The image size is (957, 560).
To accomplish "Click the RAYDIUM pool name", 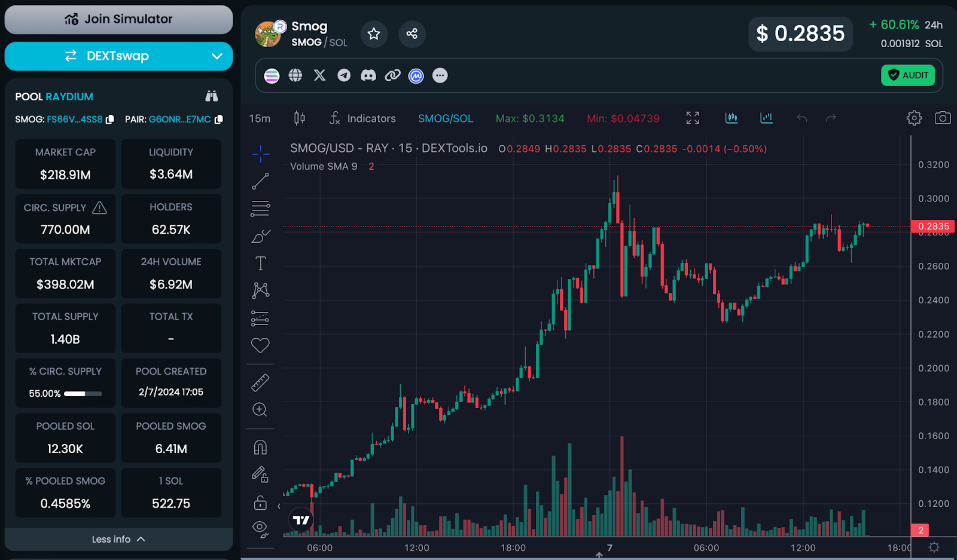I will [69, 97].
